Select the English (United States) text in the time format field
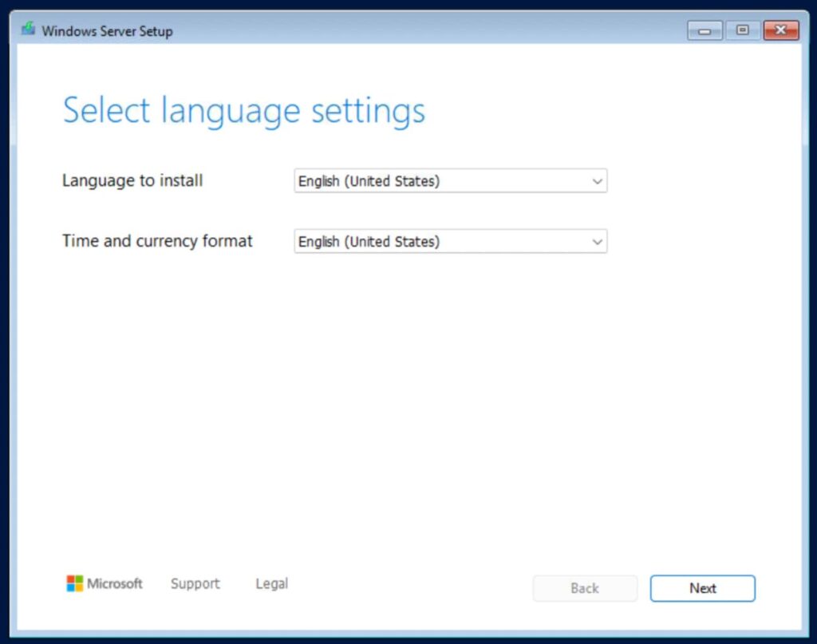The image size is (817, 644). coord(369,241)
